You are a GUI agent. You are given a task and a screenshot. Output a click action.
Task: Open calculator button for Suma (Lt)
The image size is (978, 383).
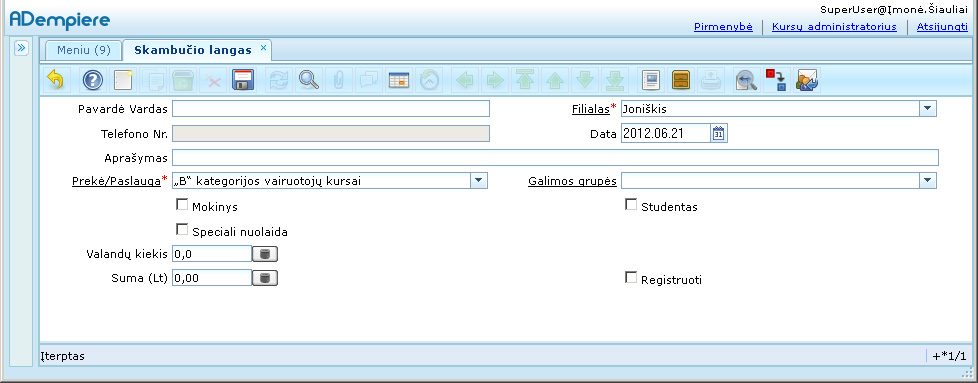265,278
